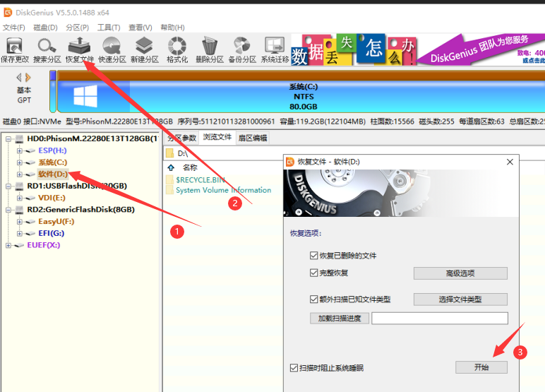Click the scan progress file path field
The image size is (545, 392).
[x=439, y=318]
